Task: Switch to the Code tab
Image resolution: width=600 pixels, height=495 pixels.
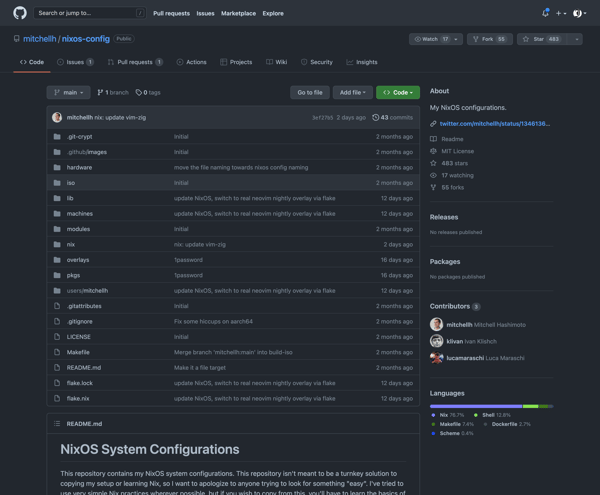Action: tap(32, 62)
